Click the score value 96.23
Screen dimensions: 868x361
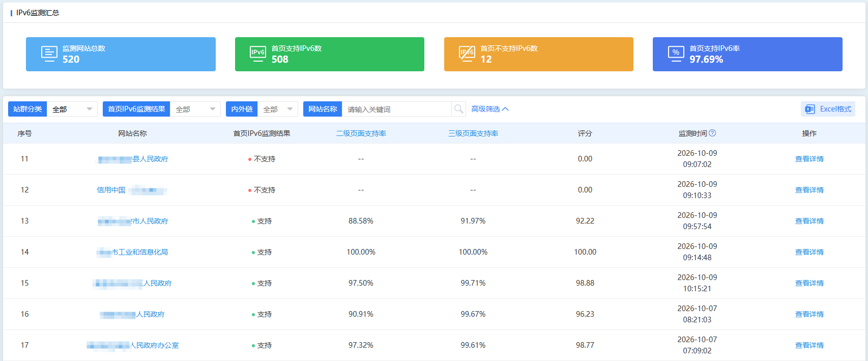(585, 314)
